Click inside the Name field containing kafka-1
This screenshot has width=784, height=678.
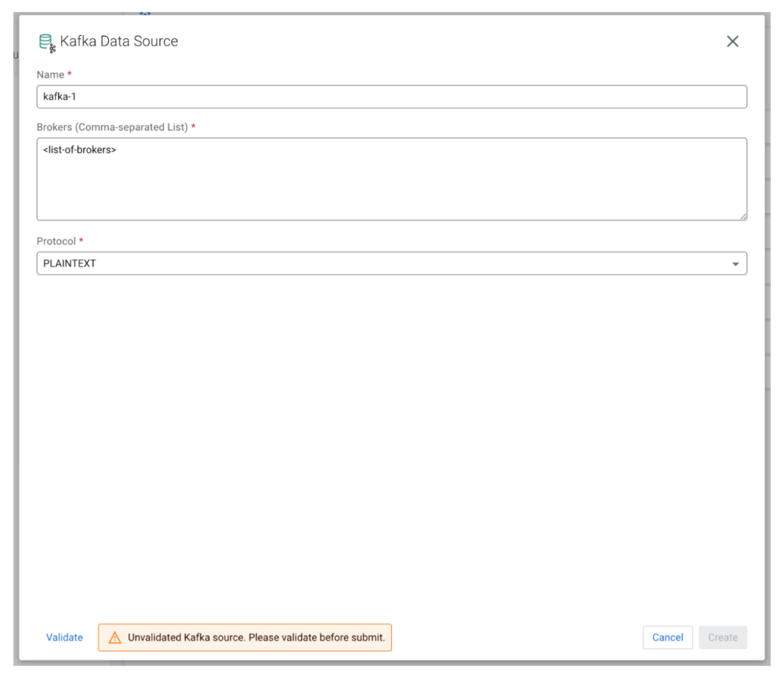click(x=392, y=96)
